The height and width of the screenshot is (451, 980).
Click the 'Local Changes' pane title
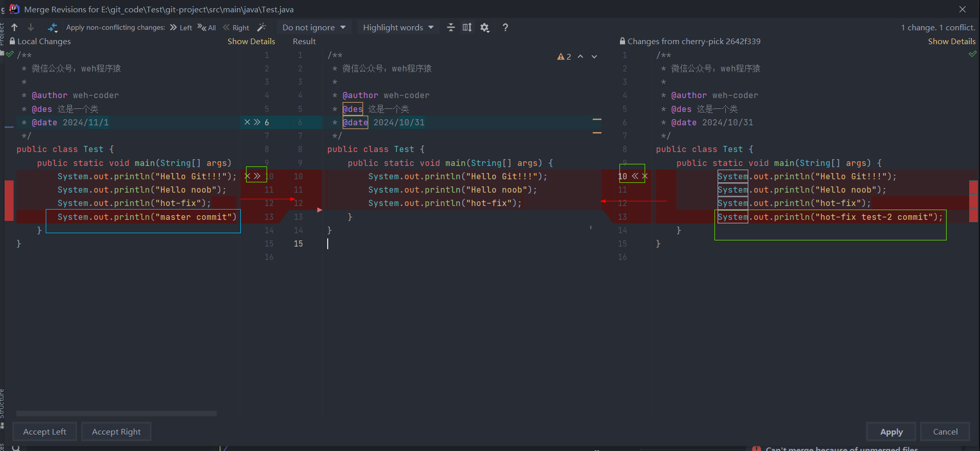coord(44,42)
